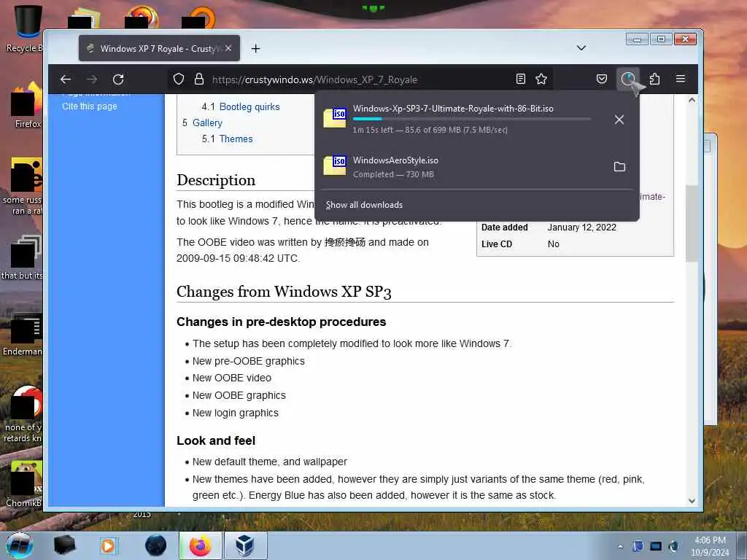This screenshot has width=747, height=560.
Task: Bookmark this page with the star icon
Action: 541,79
